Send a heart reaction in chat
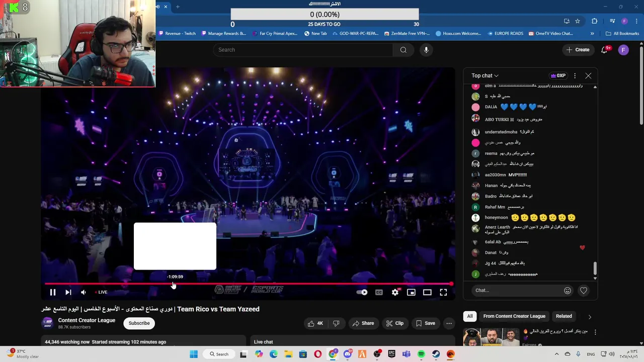The height and width of the screenshot is (362, 644). pos(584,290)
